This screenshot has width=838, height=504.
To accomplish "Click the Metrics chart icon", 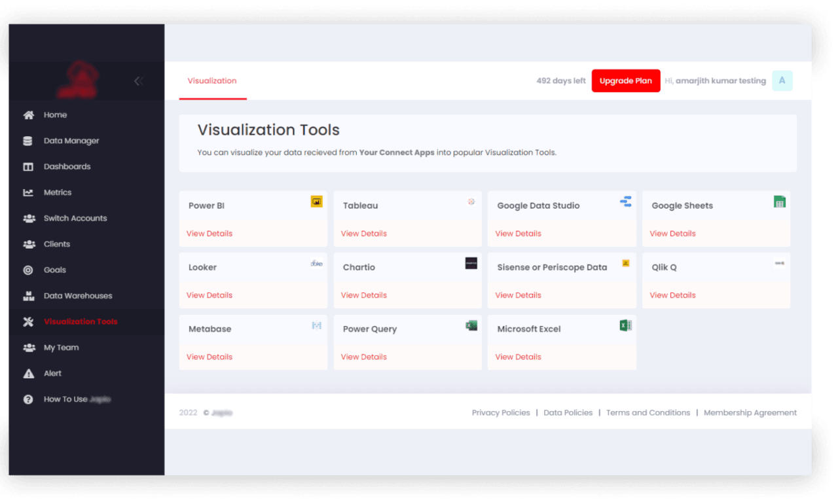I will pos(28,192).
